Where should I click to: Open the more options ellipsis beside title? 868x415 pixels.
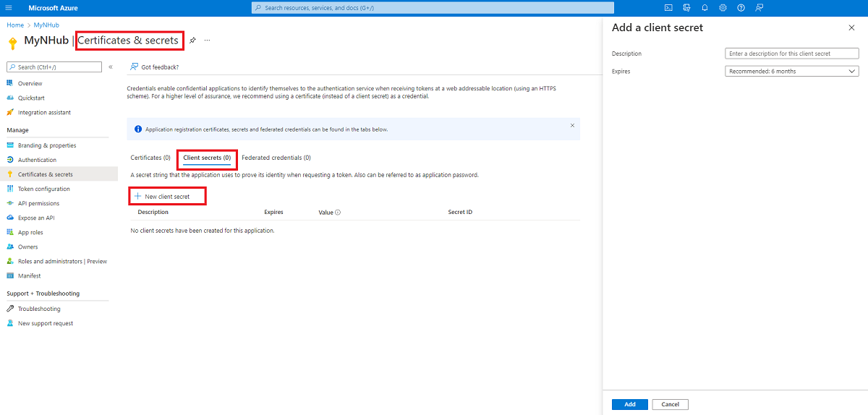207,40
